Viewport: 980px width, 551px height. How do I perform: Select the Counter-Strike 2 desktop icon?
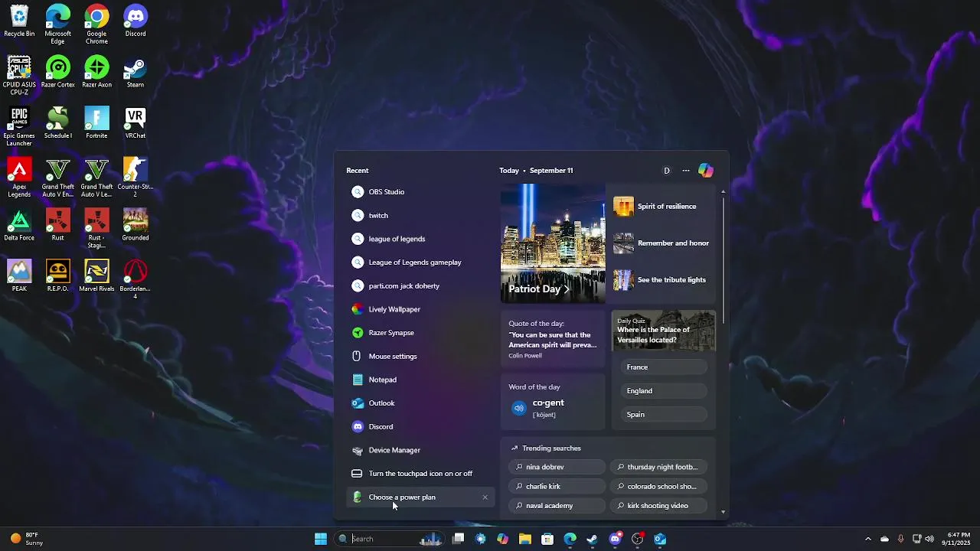[x=136, y=178]
